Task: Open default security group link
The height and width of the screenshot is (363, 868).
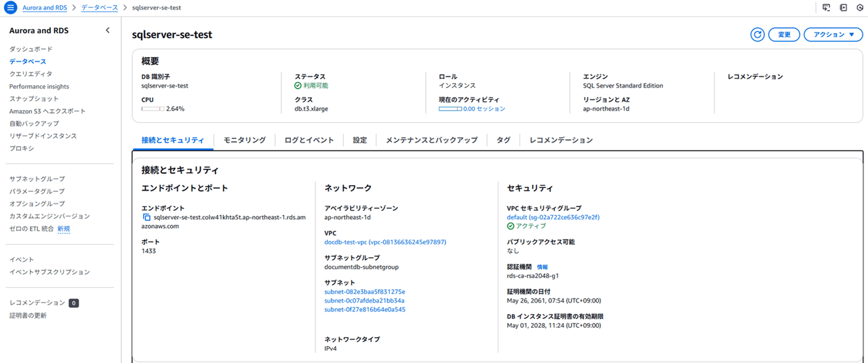Action: [553, 217]
